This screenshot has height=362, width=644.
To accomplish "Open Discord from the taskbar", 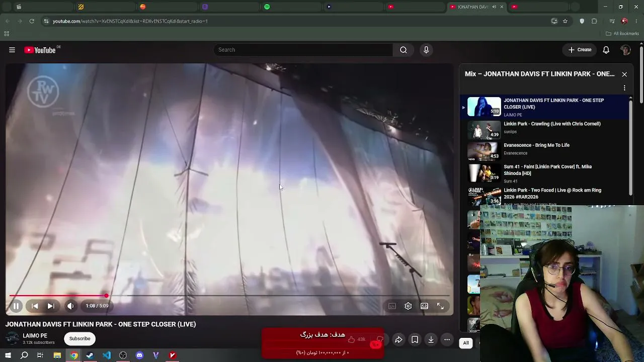I will tap(139, 355).
